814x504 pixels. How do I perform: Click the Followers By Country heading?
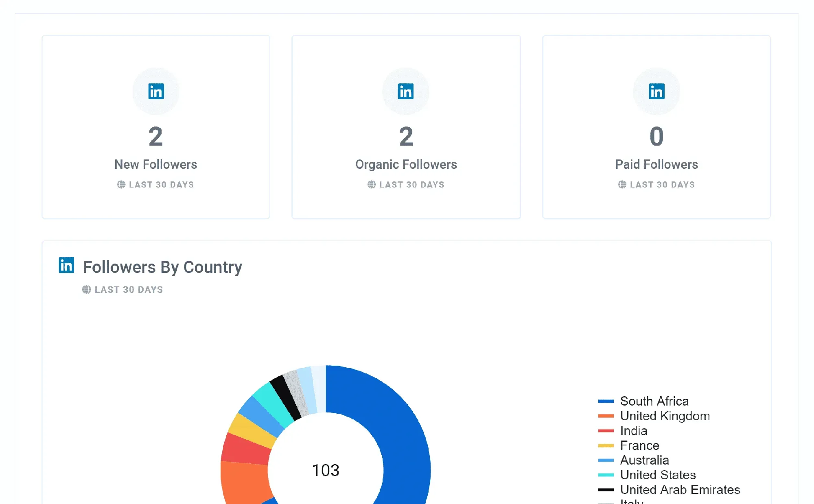[x=162, y=267]
